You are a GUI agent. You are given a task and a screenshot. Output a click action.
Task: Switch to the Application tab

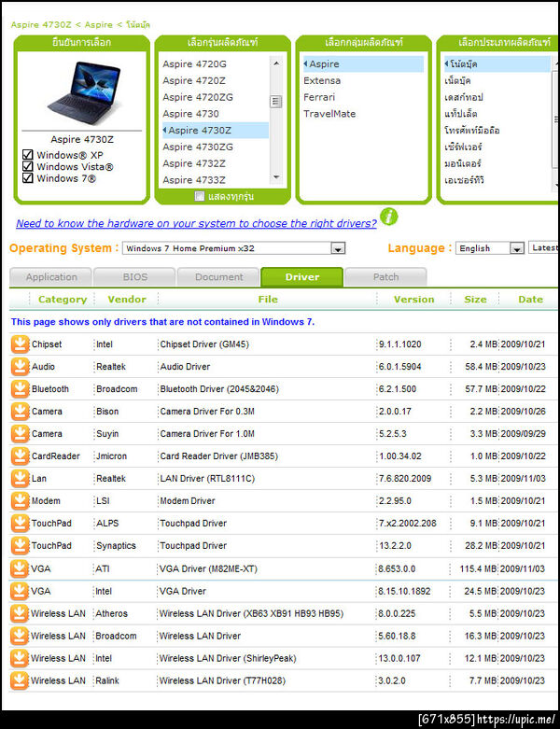click(x=51, y=277)
